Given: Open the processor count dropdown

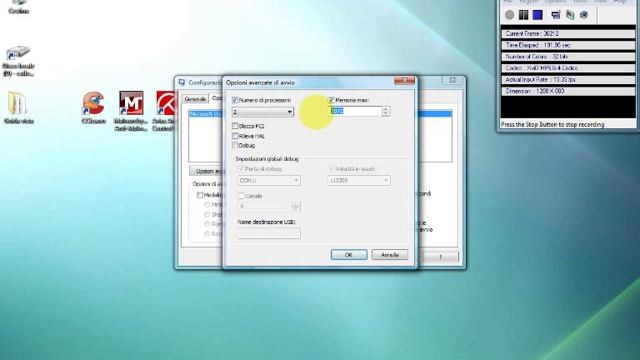Looking at the screenshot, I should click(262, 112).
